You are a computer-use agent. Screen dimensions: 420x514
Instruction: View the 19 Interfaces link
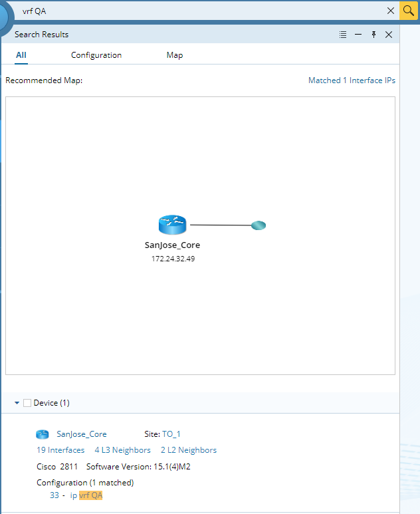[60, 450]
